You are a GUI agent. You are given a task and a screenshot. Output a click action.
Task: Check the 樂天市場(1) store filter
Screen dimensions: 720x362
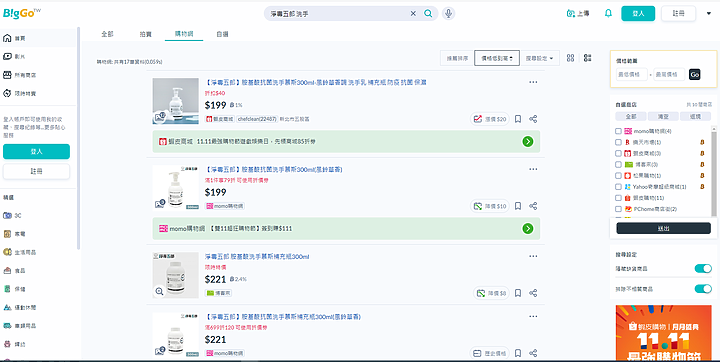pyautogui.click(x=618, y=142)
